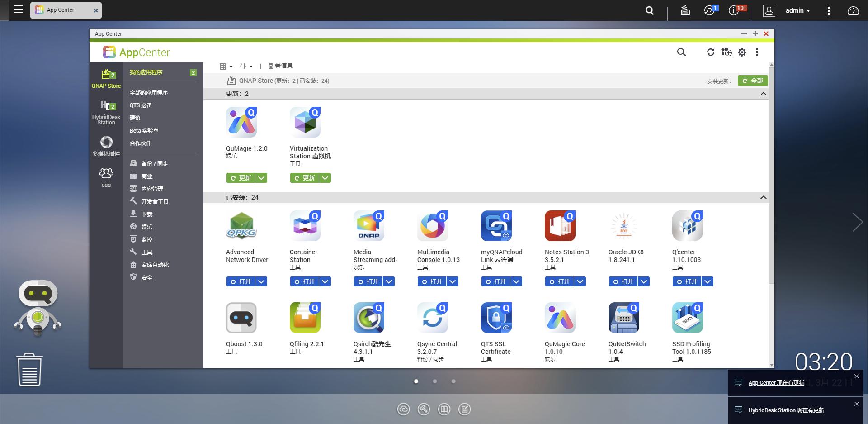
Task: Expand Virtualization Station update options arrow
Action: tap(325, 178)
